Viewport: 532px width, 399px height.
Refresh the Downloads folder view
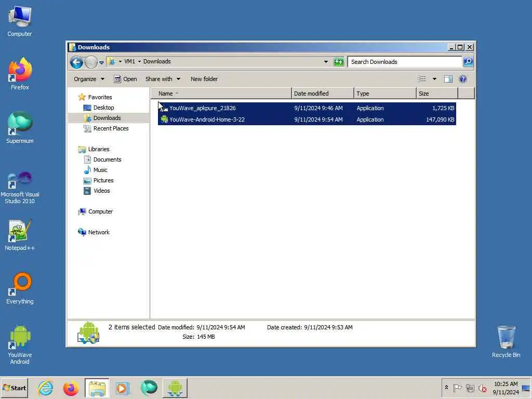(x=339, y=62)
